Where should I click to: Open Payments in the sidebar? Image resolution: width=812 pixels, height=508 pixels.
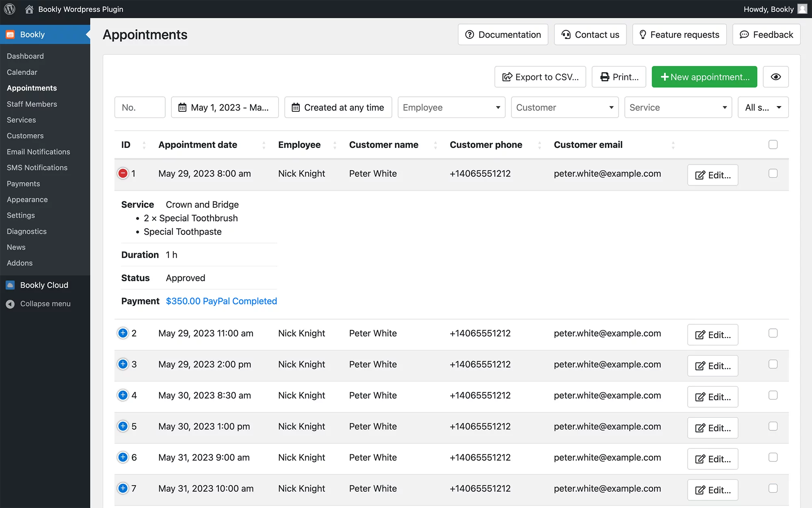click(23, 184)
